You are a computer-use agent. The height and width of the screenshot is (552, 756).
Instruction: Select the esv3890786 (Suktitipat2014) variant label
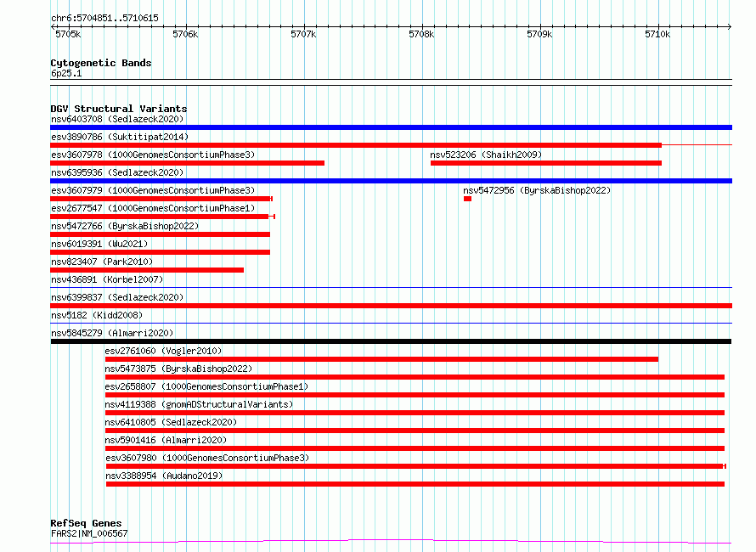tap(120, 137)
